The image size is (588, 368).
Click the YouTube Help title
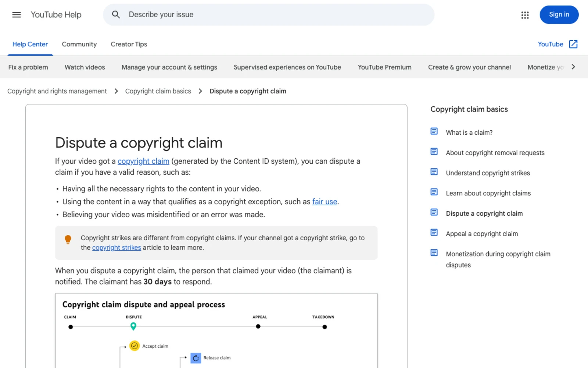point(56,15)
